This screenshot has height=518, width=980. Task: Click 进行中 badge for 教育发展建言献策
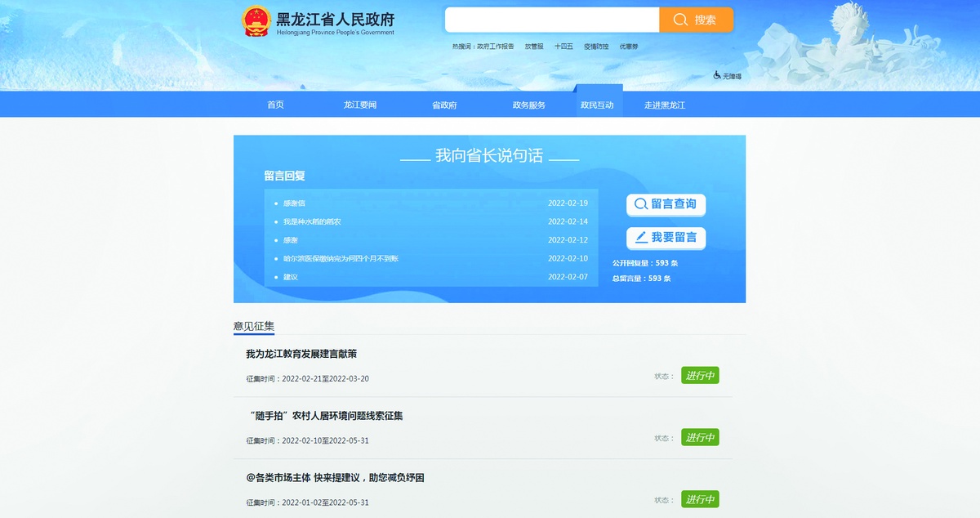click(700, 376)
